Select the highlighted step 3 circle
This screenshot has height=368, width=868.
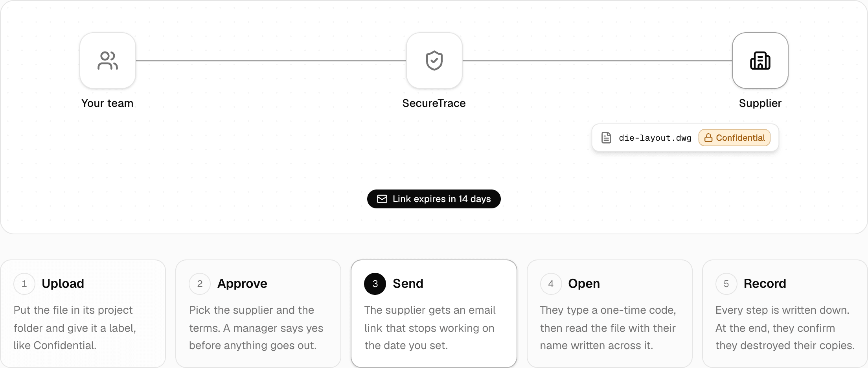click(375, 284)
